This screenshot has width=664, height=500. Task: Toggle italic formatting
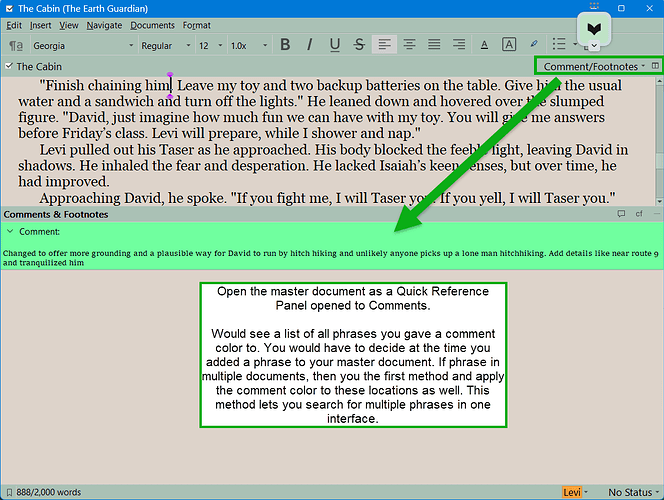tap(309, 45)
